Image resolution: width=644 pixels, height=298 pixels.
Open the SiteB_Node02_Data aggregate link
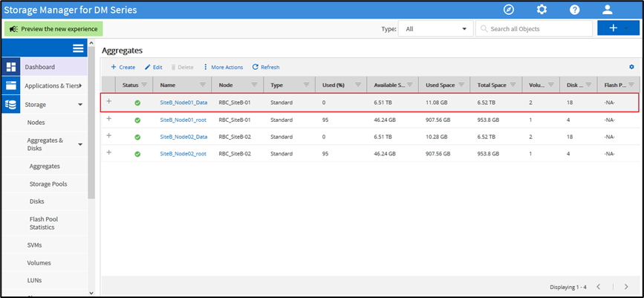click(x=183, y=137)
